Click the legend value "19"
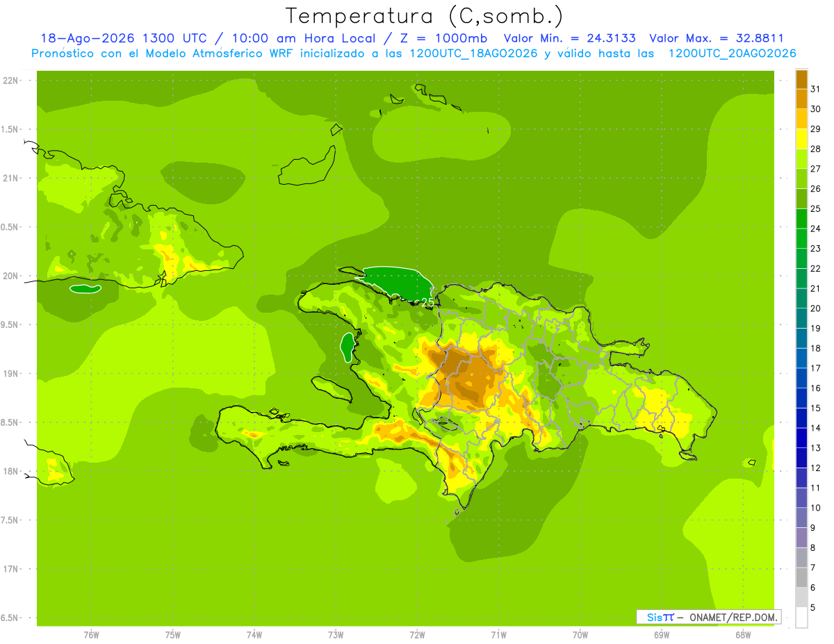This screenshot has width=834, height=644. coord(815,329)
